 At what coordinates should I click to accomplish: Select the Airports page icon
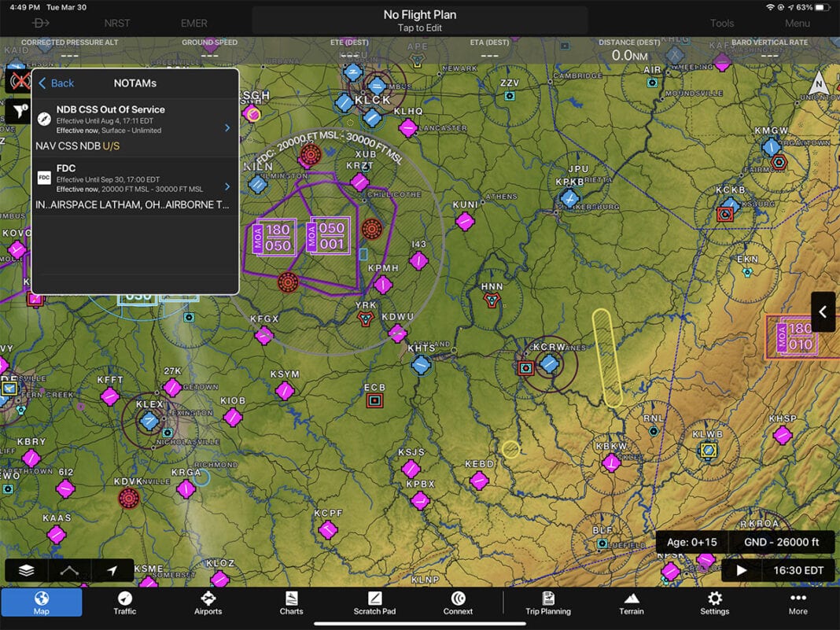(208, 604)
